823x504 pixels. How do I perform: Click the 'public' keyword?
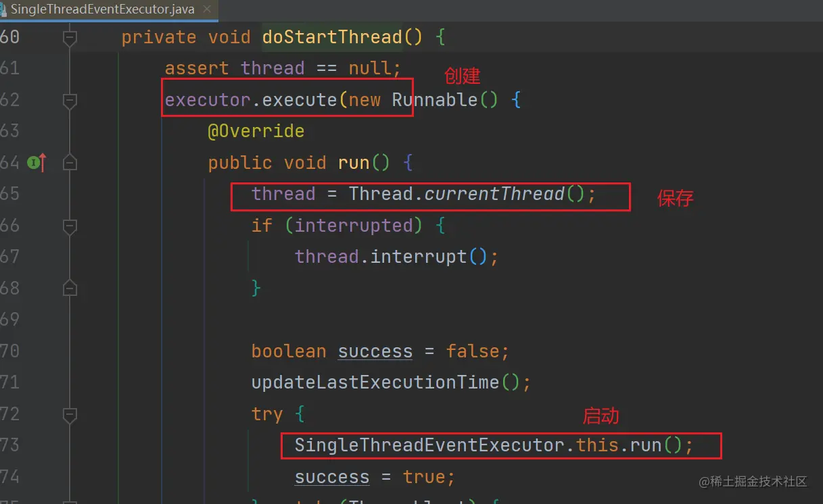pyautogui.click(x=240, y=163)
